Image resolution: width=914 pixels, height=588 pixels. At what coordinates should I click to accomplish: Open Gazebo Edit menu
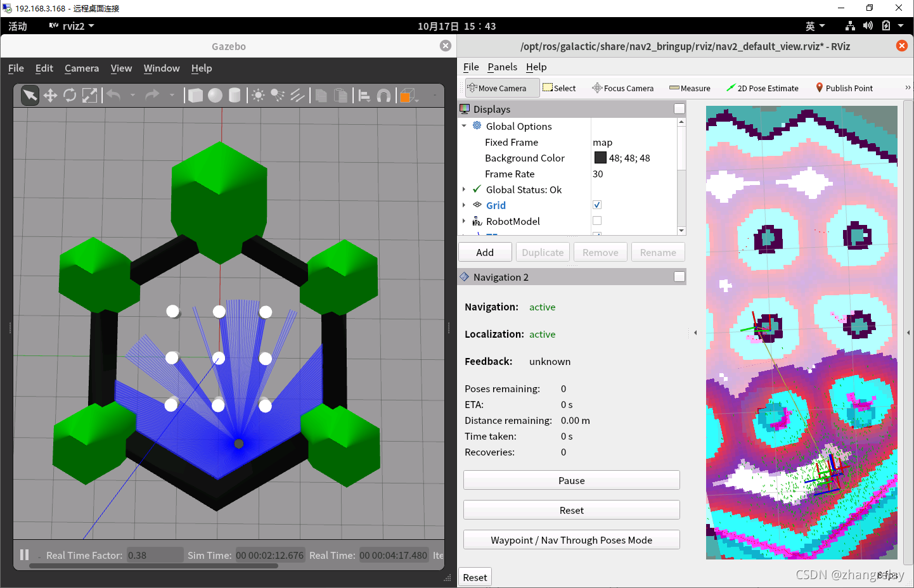(x=44, y=68)
